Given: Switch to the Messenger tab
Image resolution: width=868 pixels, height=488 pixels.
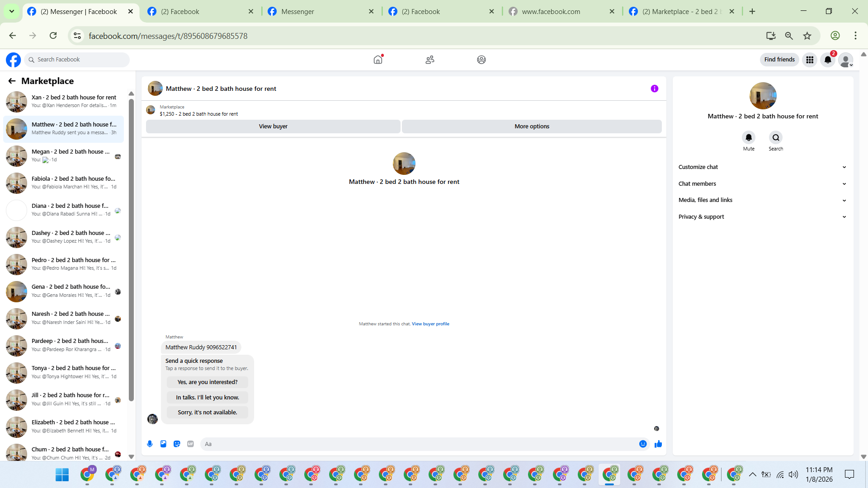Looking at the screenshot, I should tap(321, 12).
